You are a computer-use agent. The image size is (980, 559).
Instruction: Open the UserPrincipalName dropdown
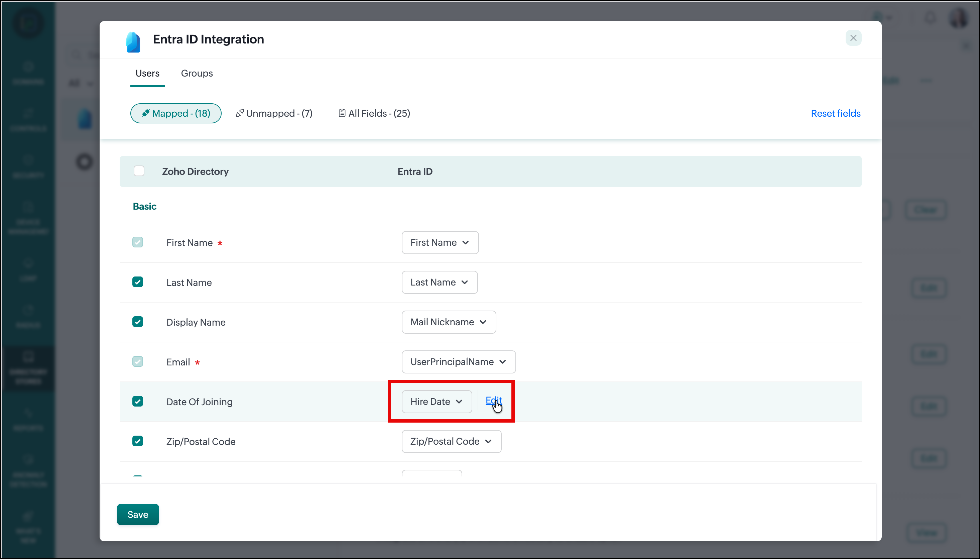tap(458, 362)
